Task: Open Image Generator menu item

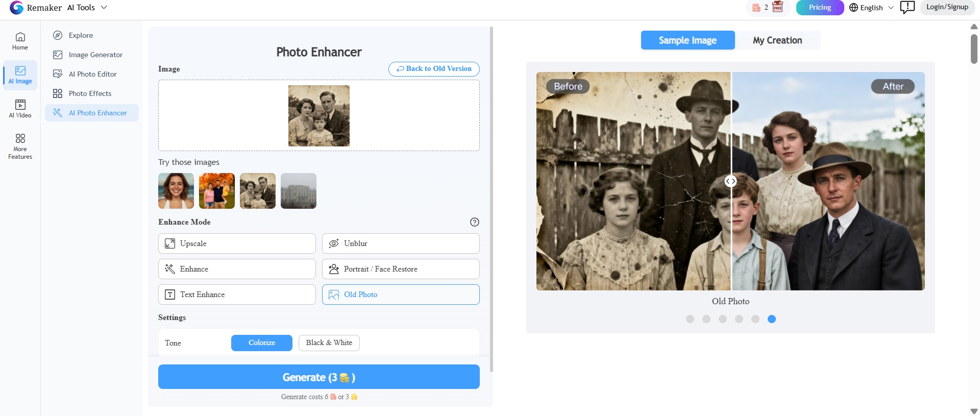Action: pos(92,55)
